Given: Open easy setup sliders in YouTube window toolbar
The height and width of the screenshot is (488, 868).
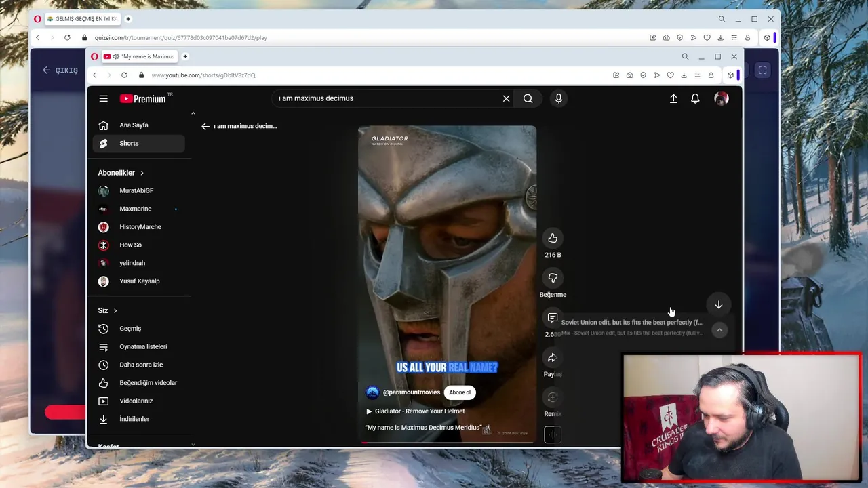Looking at the screenshot, I should 697,75.
